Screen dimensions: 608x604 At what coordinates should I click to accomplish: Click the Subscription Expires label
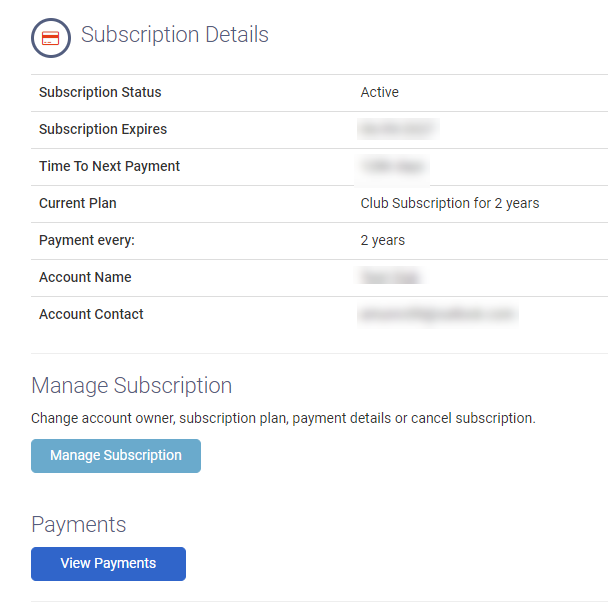click(x=103, y=129)
